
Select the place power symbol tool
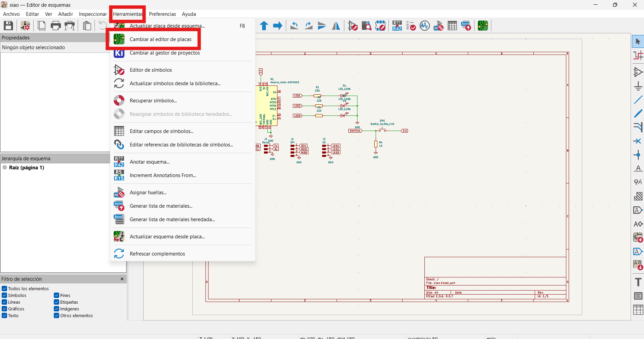tap(638, 86)
